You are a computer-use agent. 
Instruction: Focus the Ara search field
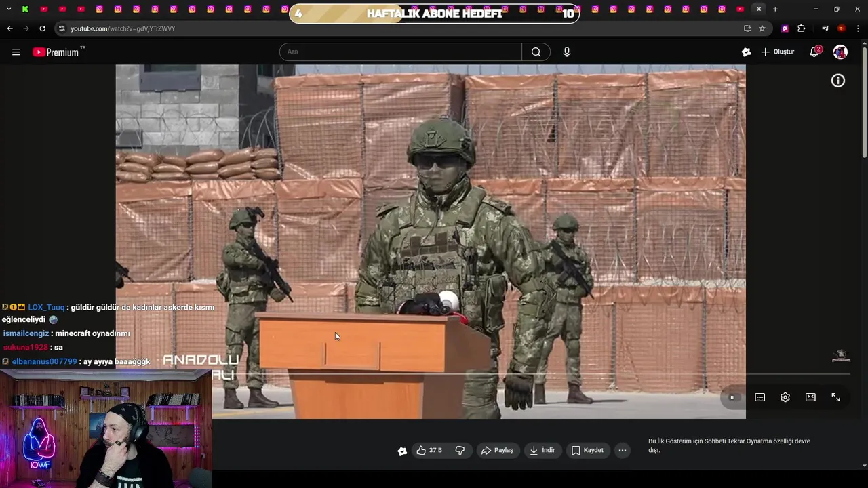[401, 52]
